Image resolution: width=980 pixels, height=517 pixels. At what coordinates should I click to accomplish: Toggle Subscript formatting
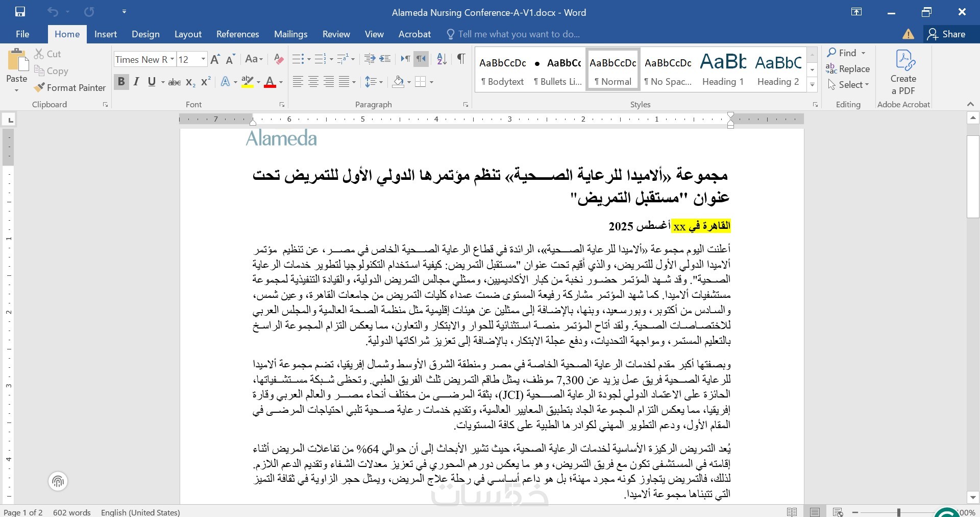[x=190, y=82]
